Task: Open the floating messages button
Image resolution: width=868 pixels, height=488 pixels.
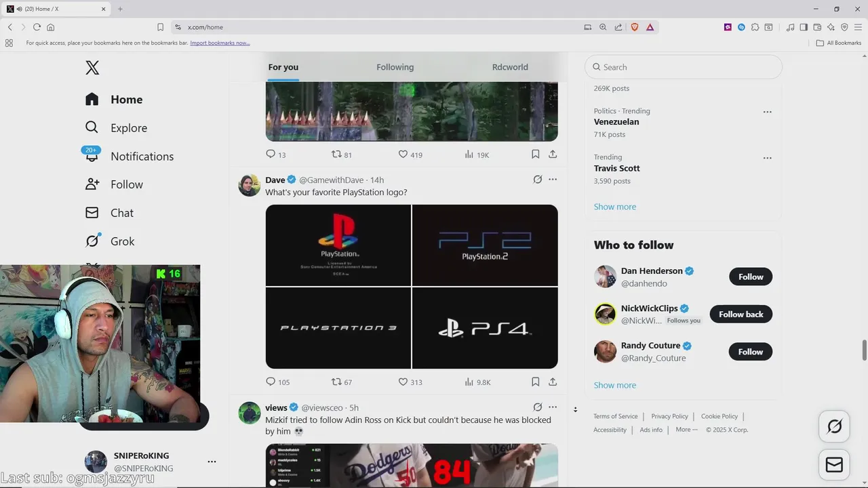Action: tap(834, 465)
